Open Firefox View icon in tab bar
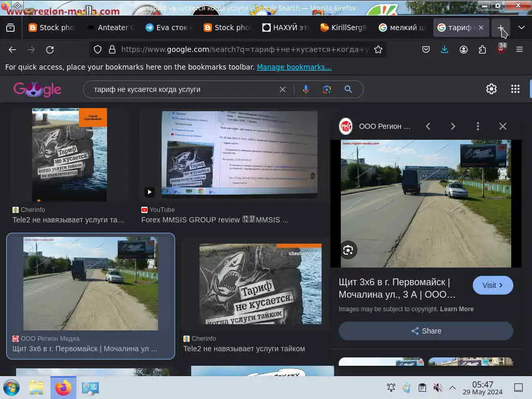The height and width of the screenshot is (399, 532). pyautogui.click(x=10, y=28)
